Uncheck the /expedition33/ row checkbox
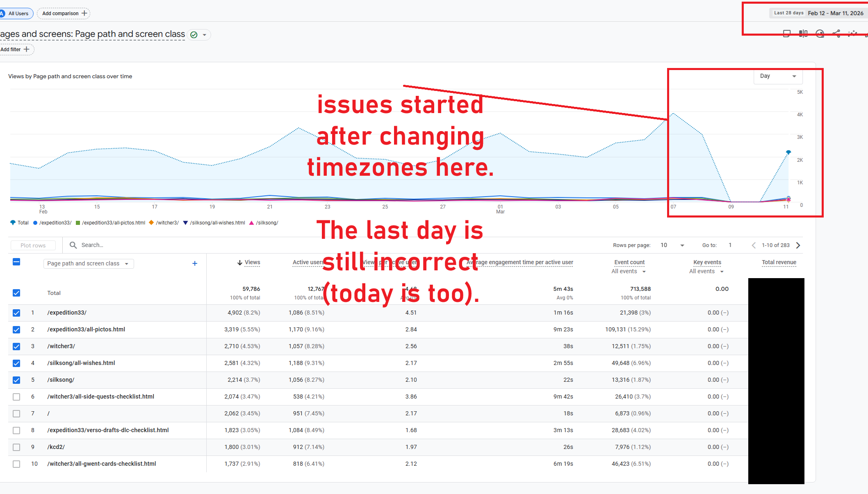This screenshot has height=494, width=868. (16, 313)
